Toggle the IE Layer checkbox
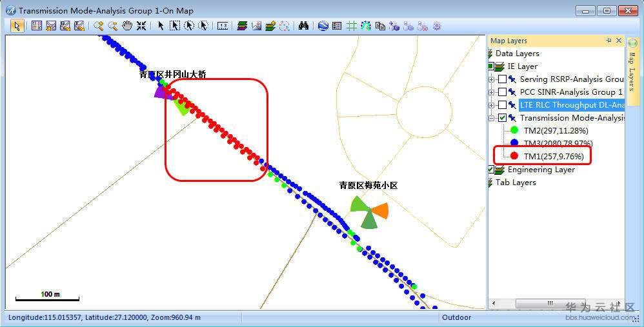 coord(490,66)
